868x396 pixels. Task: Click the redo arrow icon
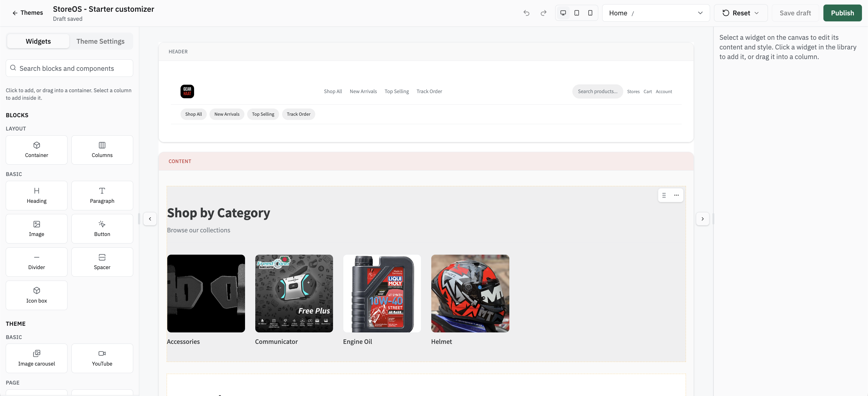[543, 13]
